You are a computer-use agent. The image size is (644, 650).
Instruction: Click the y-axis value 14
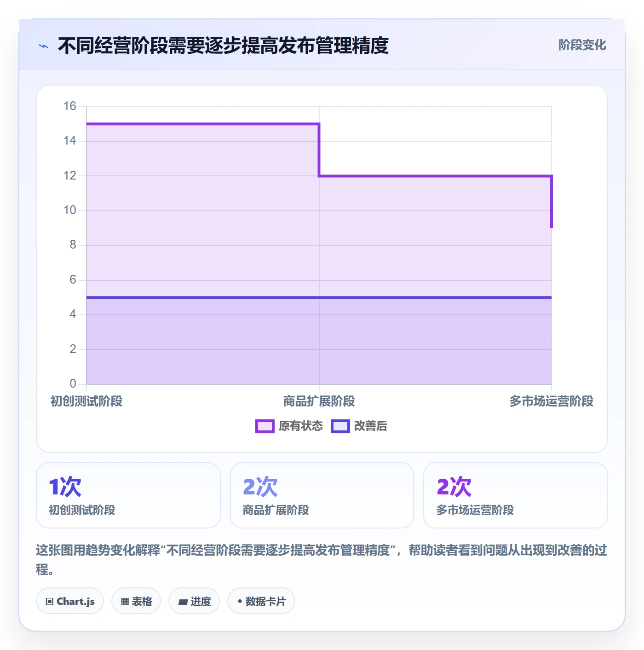click(70, 141)
